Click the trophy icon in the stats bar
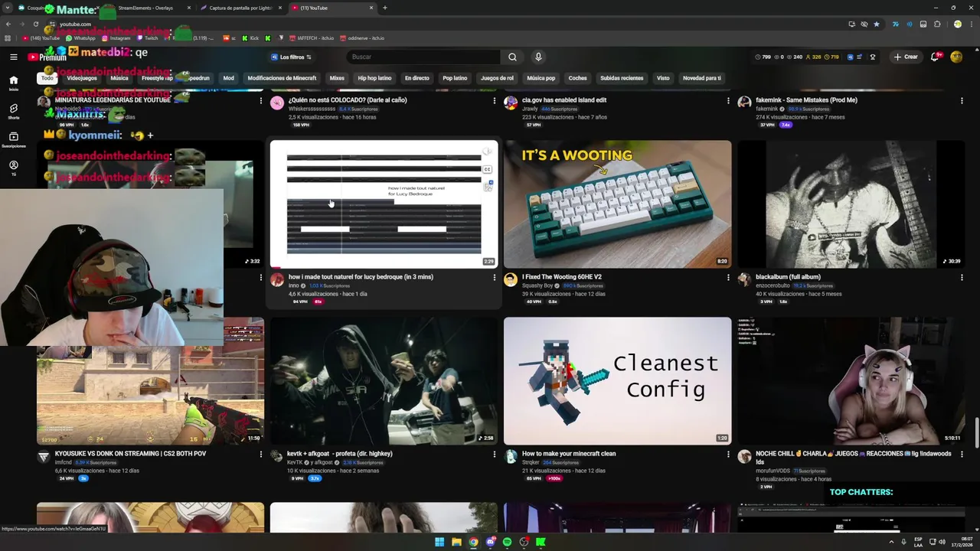The width and height of the screenshot is (980, 551). click(872, 57)
